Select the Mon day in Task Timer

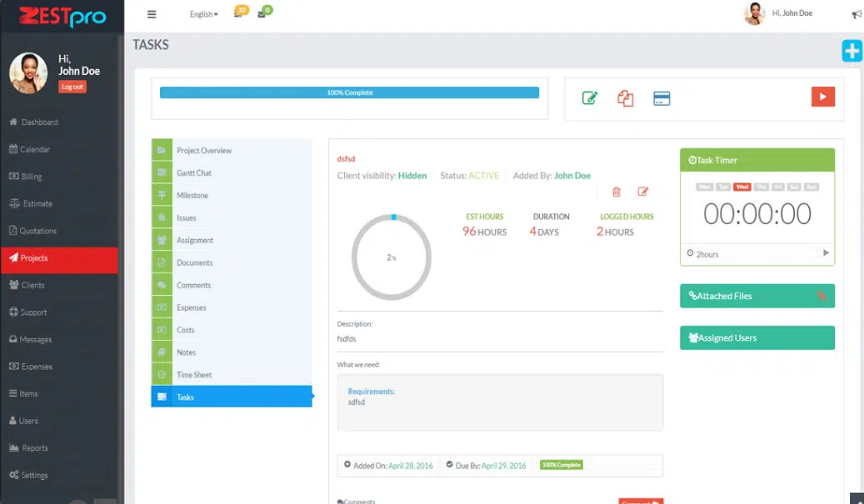pyautogui.click(x=705, y=187)
